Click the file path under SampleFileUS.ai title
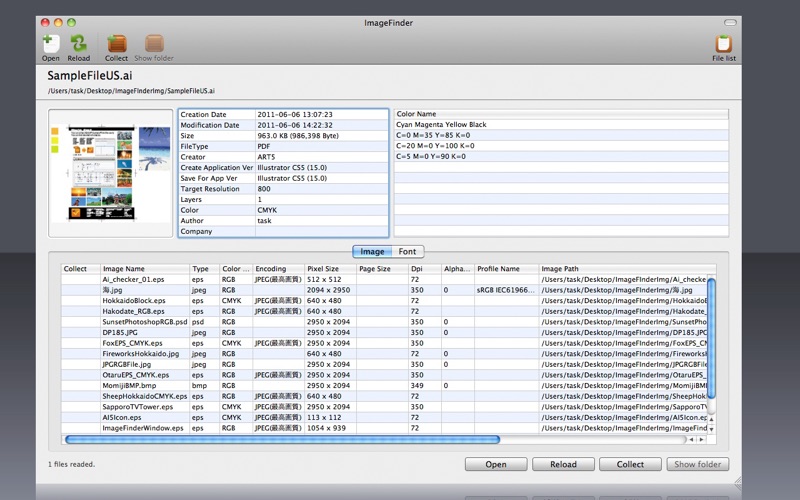The height and width of the screenshot is (500, 800). coord(131,91)
